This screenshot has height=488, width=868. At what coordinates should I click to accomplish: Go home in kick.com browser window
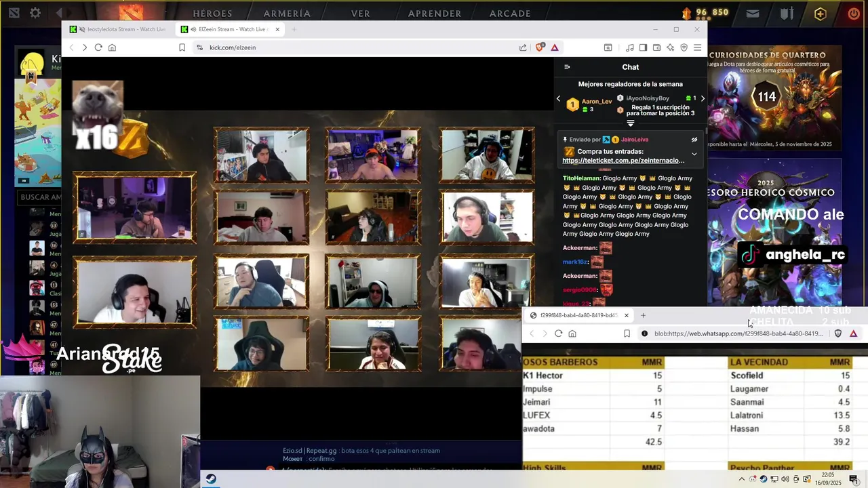pyautogui.click(x=112, y=47)
